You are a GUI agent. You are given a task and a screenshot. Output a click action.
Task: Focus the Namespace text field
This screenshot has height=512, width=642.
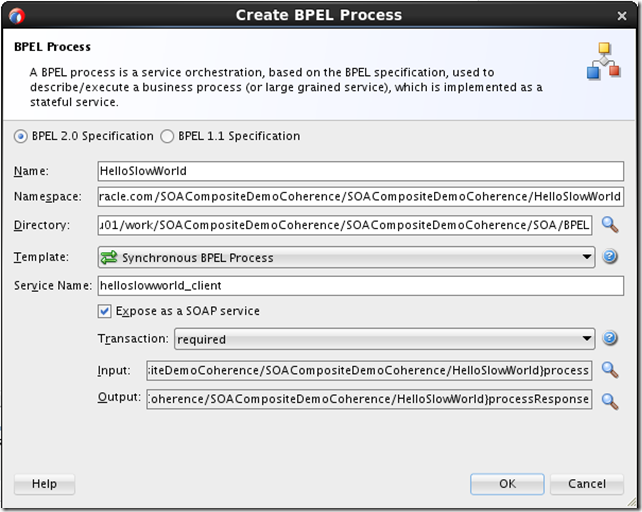pyautogui.click(x=360, y=197)
